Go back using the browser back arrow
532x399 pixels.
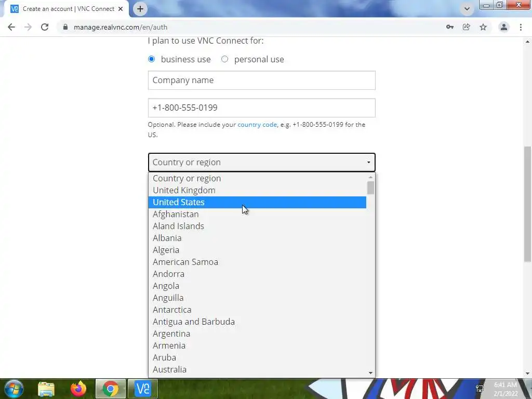(11, 27)
